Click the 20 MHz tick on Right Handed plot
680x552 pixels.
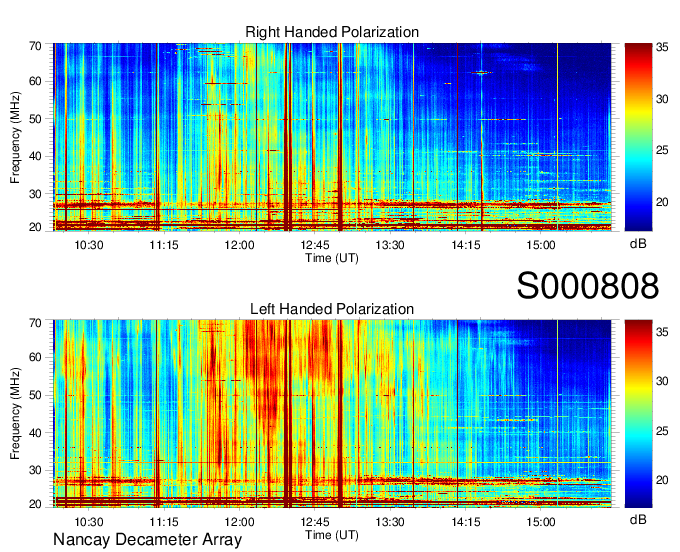[x=35, y=228]
